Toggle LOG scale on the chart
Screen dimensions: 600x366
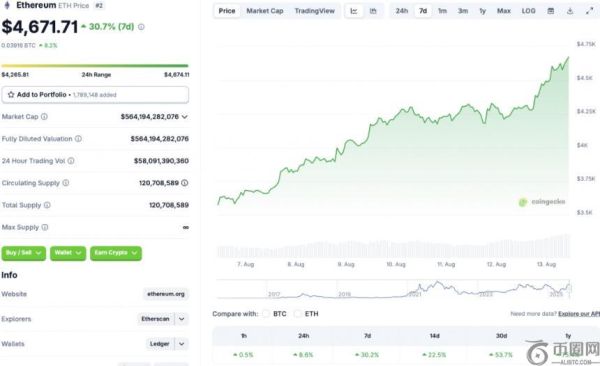[x=528, y=11]
